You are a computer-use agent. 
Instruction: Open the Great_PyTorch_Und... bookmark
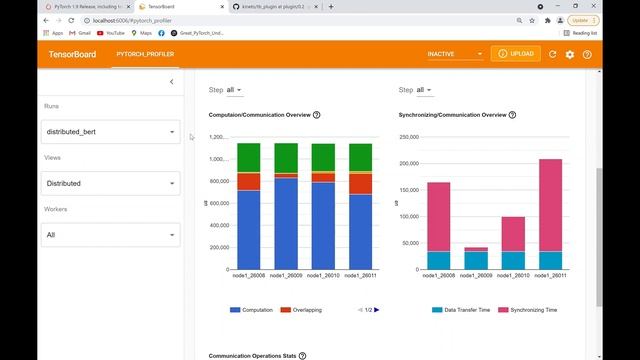click(197, 33)
